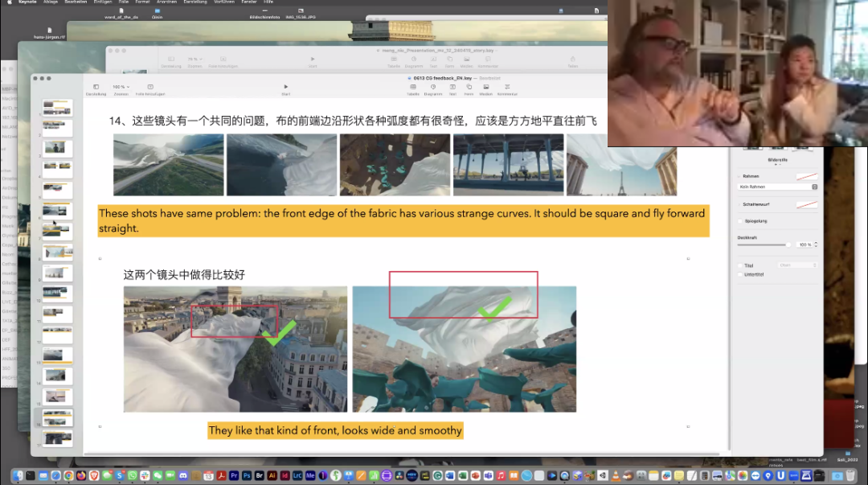Click the Arc de Triomphe fabric image
This screenshot has height=485, width=868.
pos(235,349)
